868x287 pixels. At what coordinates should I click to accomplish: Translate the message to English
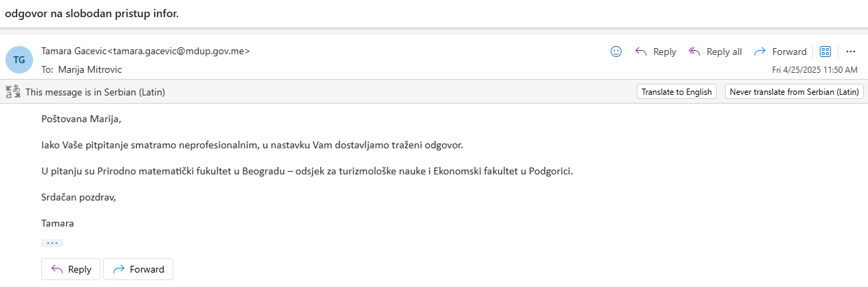tap(676, 91)
